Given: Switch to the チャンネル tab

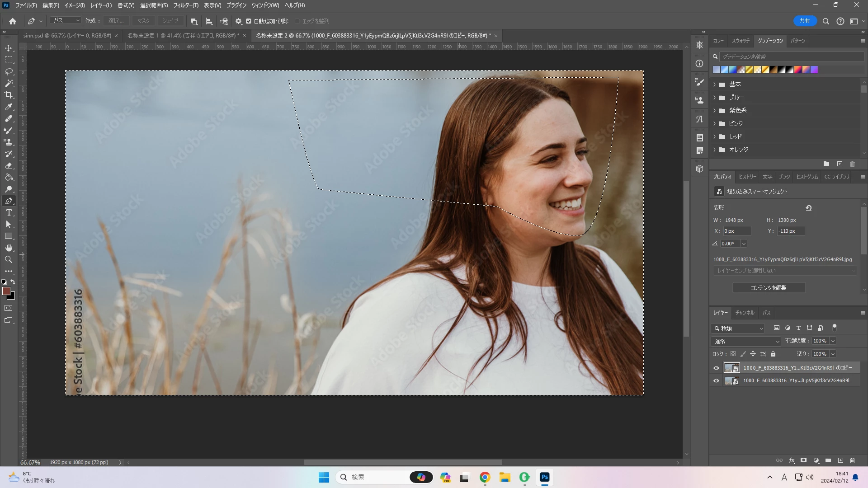Looking at the screenshot, I should (x=744, y=313).
